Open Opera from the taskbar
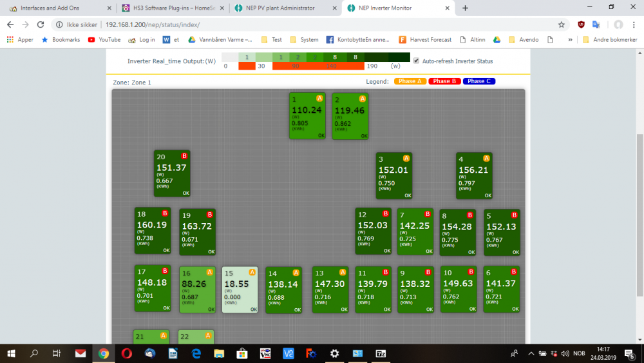This screenshot has height=363, width=644. tap(127, 353)
